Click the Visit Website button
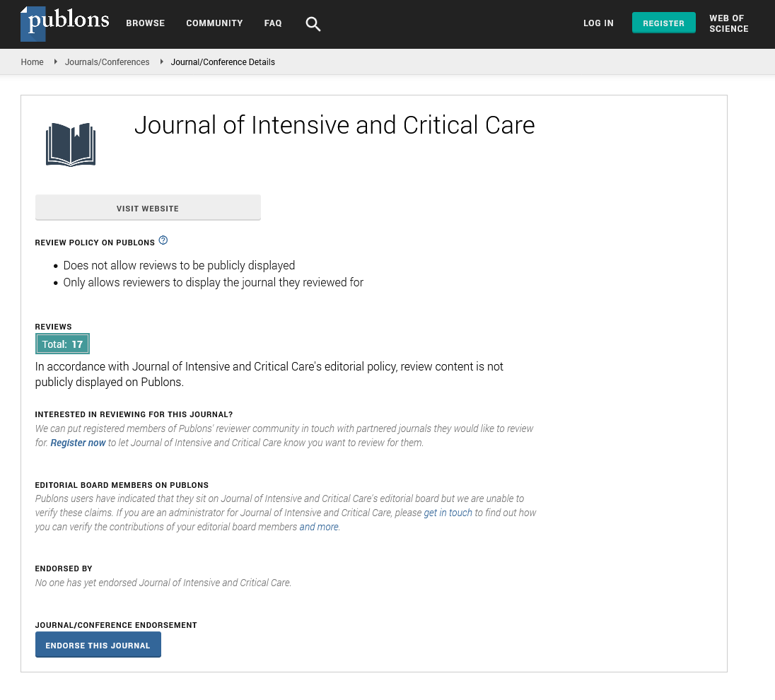775x700 pixels. coord(148,209)
